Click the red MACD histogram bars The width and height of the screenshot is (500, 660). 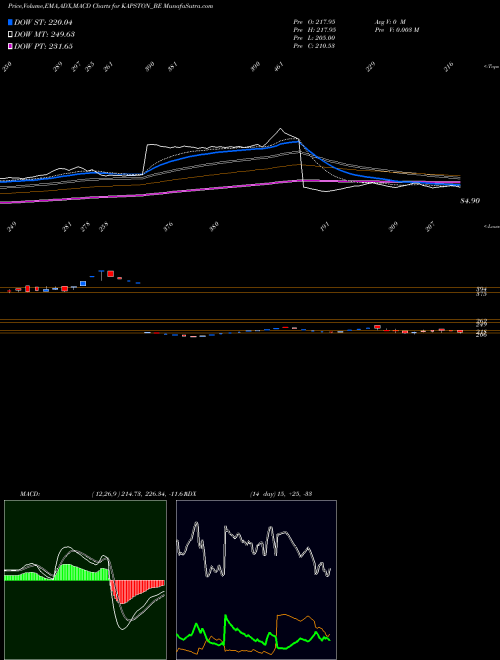pyautogui.click(x=137, y=590)
